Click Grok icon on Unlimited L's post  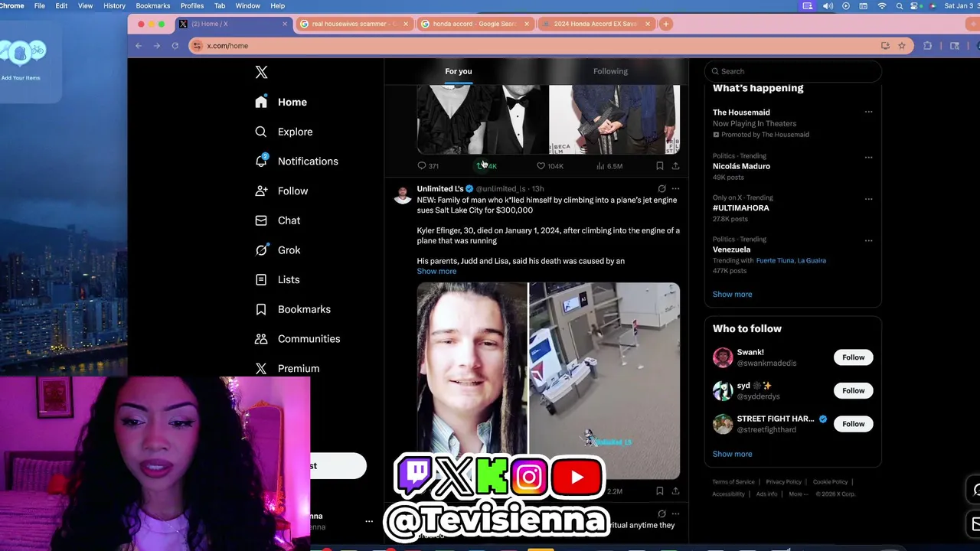click(661, 188)
